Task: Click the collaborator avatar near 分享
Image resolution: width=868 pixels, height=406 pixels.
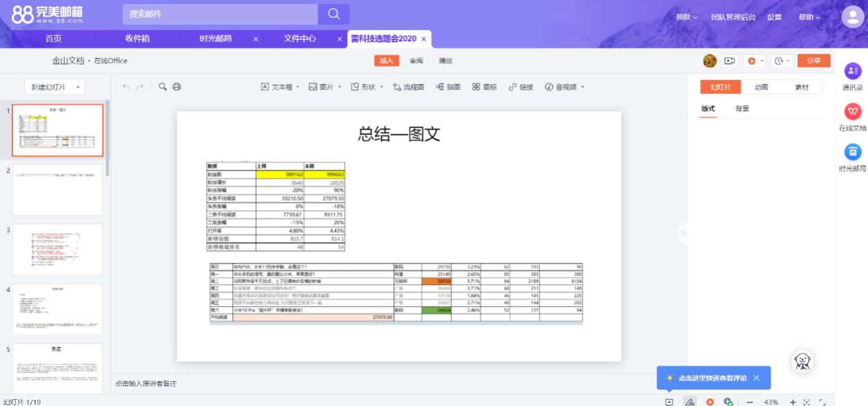Action: coord(710,61)
